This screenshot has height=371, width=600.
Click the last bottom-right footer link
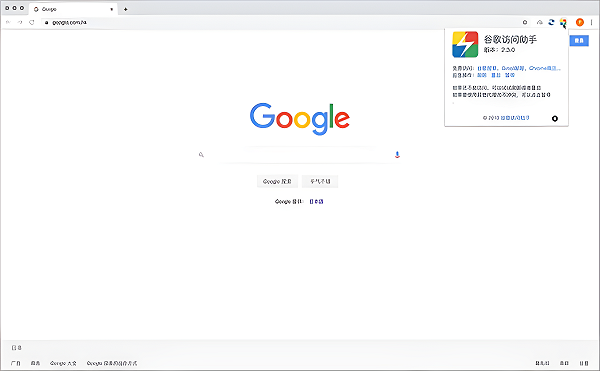pos(584,363)
